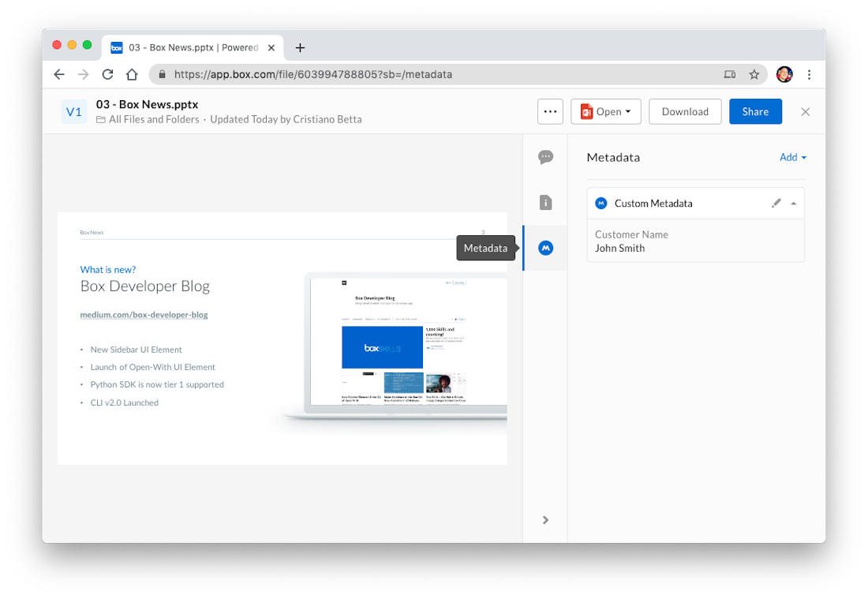Bookmark the page using the star icon
This screenshot has width=868, height=599.
tap(754, 73)
